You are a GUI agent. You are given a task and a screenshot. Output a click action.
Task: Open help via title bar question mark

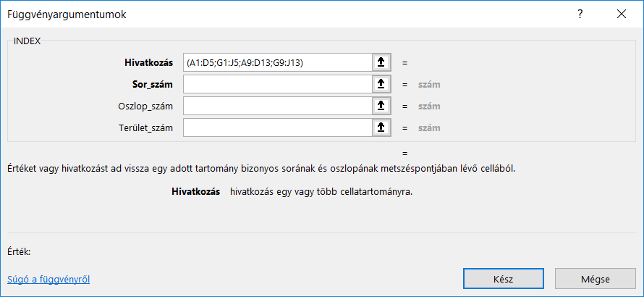coord(580,14)
